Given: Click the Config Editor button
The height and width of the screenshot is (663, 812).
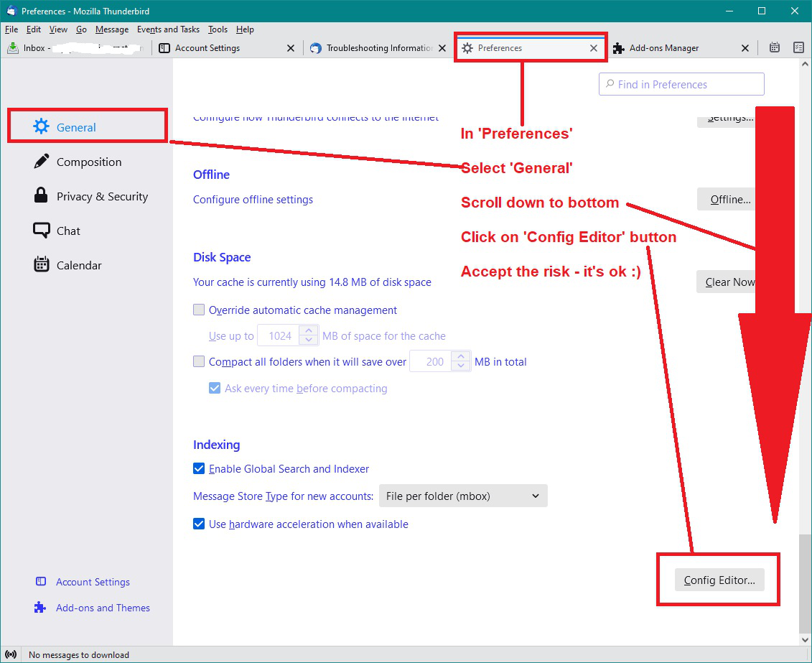Looking at the screenshot, I should point(719,580).
